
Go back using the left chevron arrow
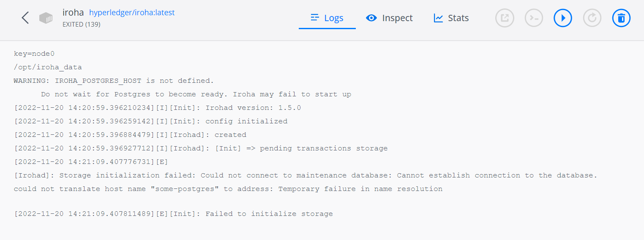[x=25, y=18]
